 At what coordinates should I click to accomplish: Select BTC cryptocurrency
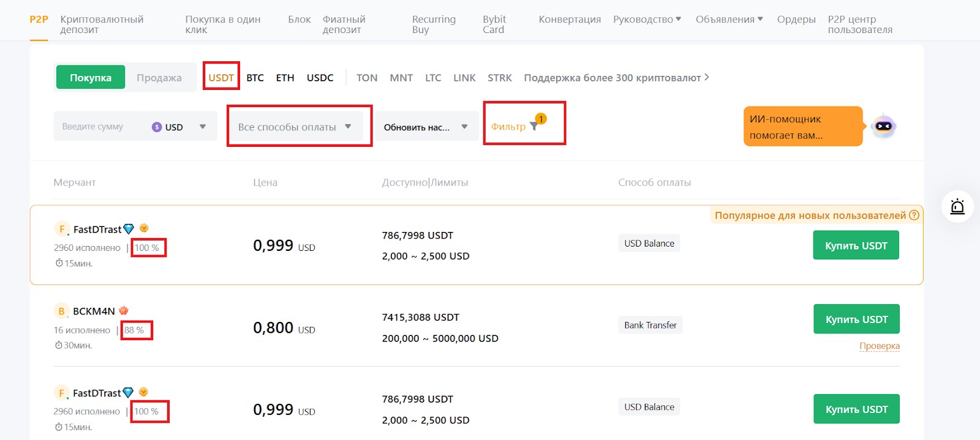[x=255, y=78]
